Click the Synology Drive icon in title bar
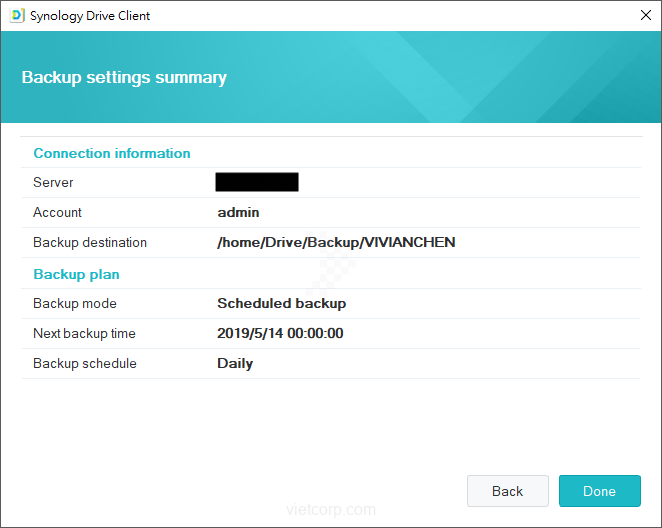The image size is (662, 528). [x=17, y=16]
